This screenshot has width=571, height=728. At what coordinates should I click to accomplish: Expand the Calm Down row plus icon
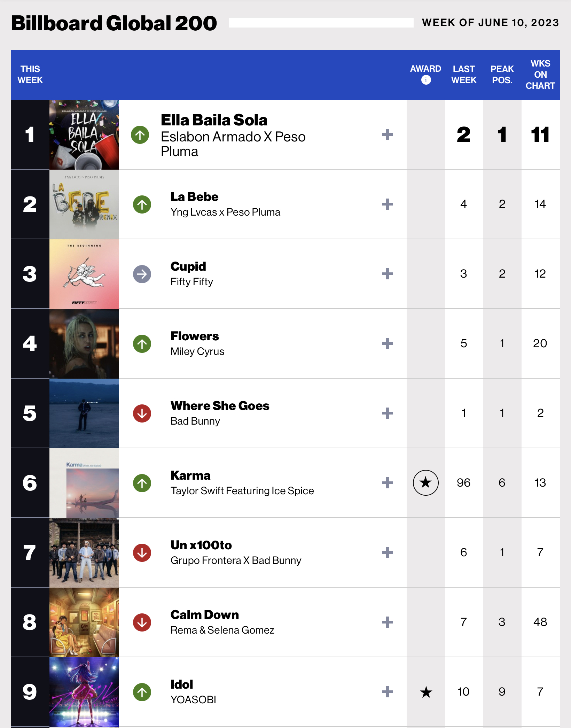387,622
